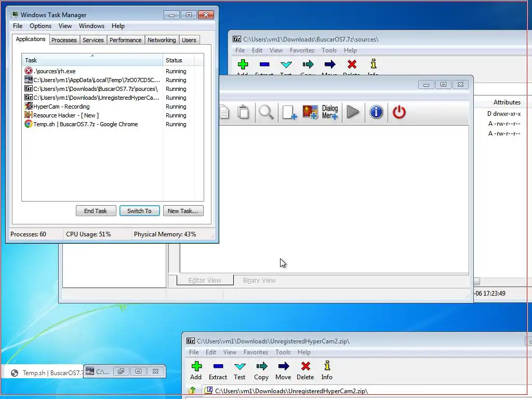Click Resource Hacker add new resource icon
532x399 pixels.
click(x=289, y=112)
